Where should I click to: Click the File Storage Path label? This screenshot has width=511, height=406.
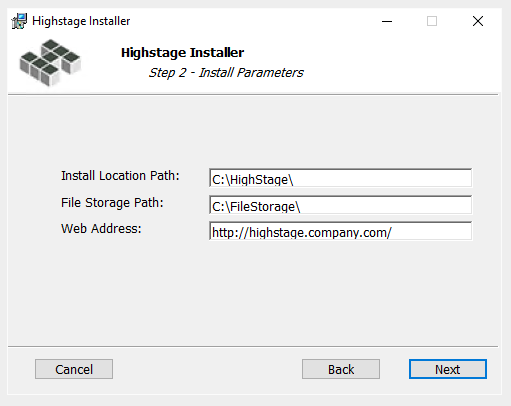tap(112, 203)
